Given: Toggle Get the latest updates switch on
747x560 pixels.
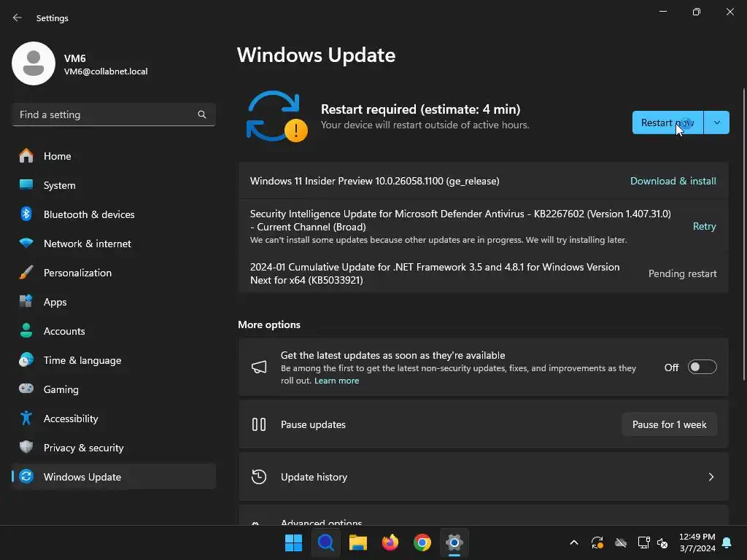Looking at the screenshot, I should coord(703,367).
